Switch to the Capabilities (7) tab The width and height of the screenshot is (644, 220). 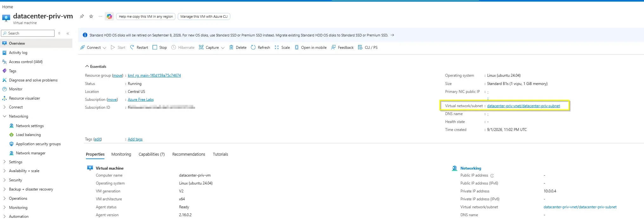tap(152, 154)
